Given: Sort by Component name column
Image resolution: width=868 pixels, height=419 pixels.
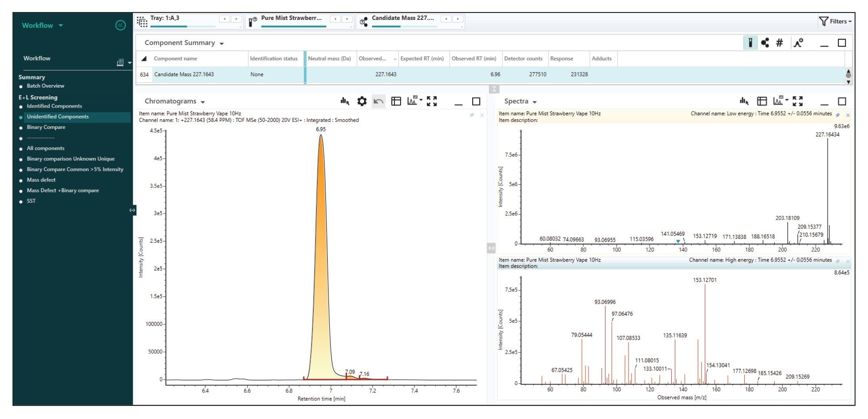Looking at the screenshot, I should click(175, 59).
